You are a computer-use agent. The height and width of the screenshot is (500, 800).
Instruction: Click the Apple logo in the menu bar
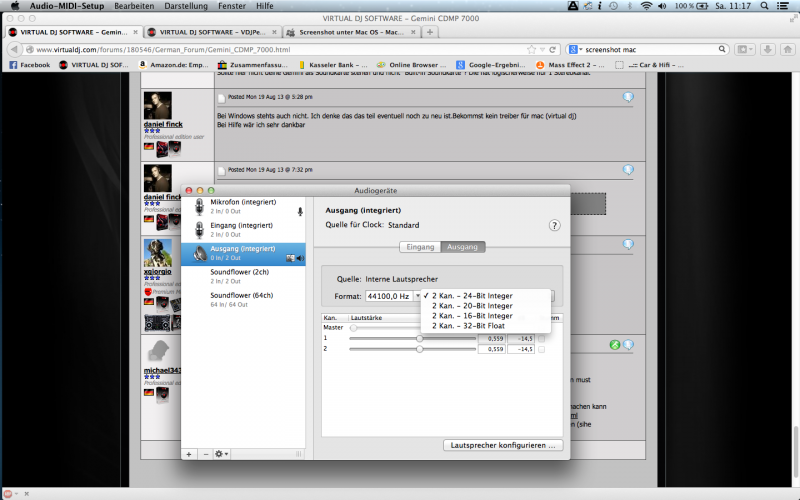[14, 6]
